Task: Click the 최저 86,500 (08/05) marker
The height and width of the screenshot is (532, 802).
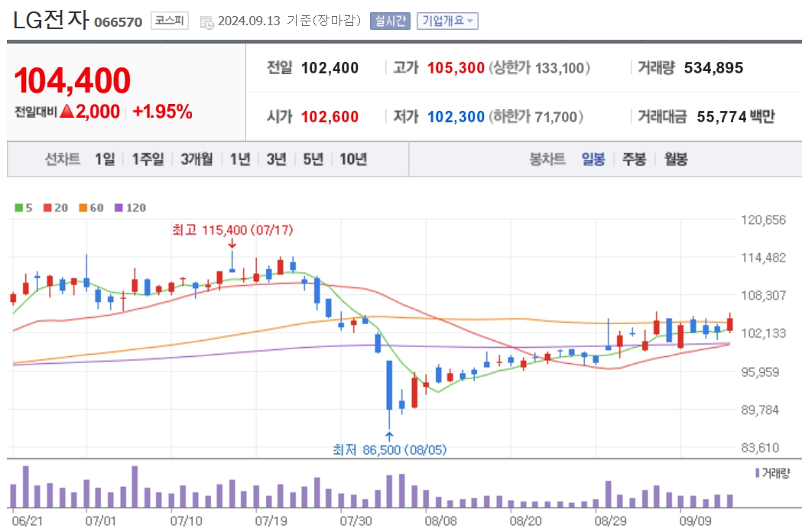Action: tap(390, 449)
